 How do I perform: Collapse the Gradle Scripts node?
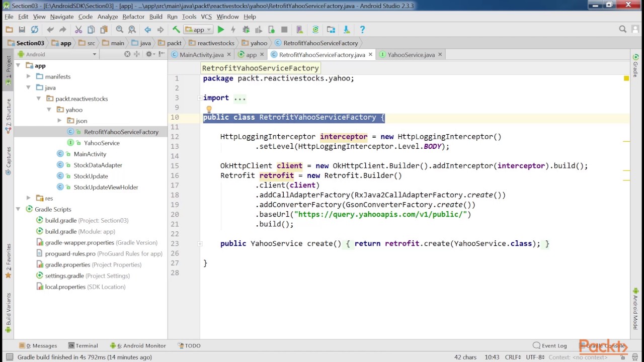pos(18,209)
